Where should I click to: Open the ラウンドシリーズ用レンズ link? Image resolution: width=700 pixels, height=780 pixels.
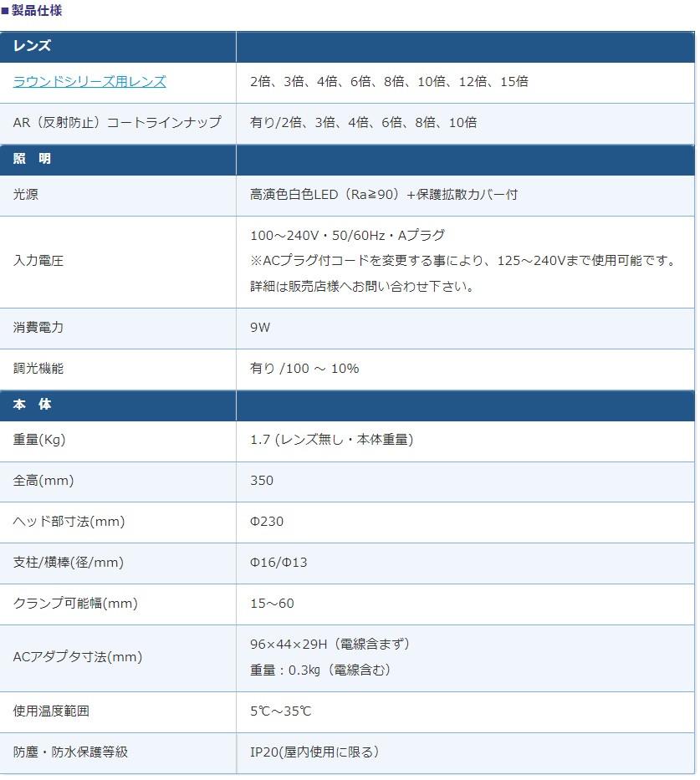(89, 82)
